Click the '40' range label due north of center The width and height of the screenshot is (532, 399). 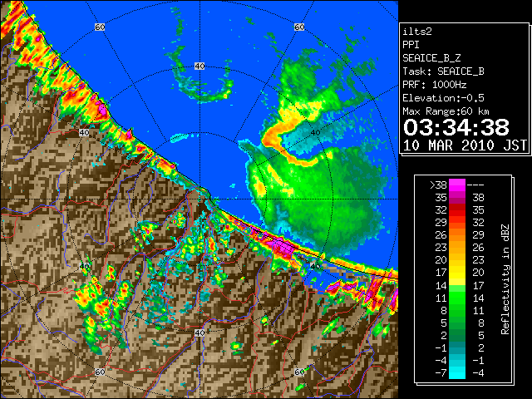click(199, 66)
